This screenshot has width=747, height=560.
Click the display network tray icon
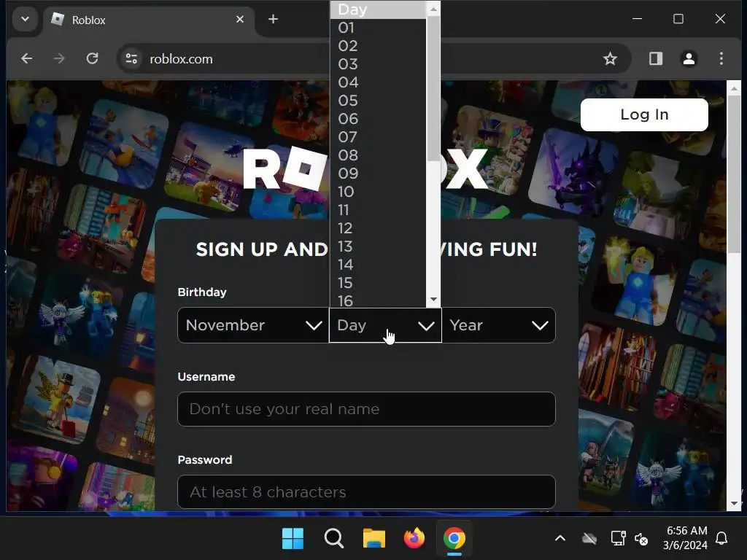[x=618, y=539]
